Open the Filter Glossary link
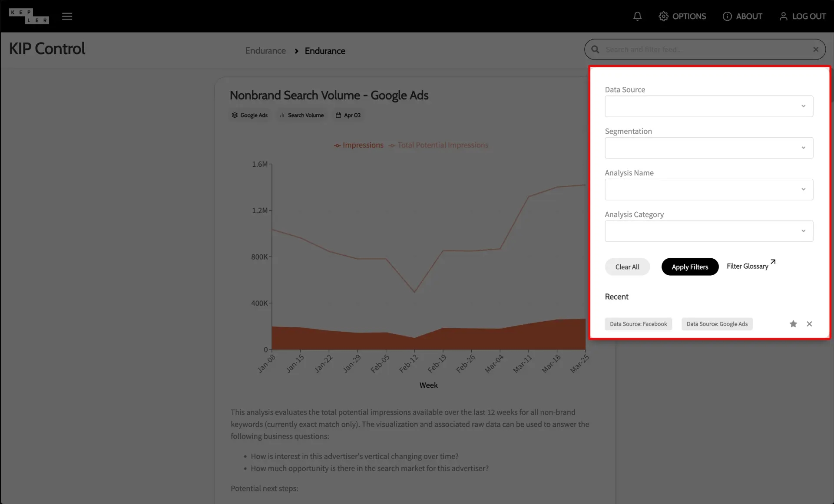Image resolution: width=834 pixels, height=504 pixels. [751, 266]
